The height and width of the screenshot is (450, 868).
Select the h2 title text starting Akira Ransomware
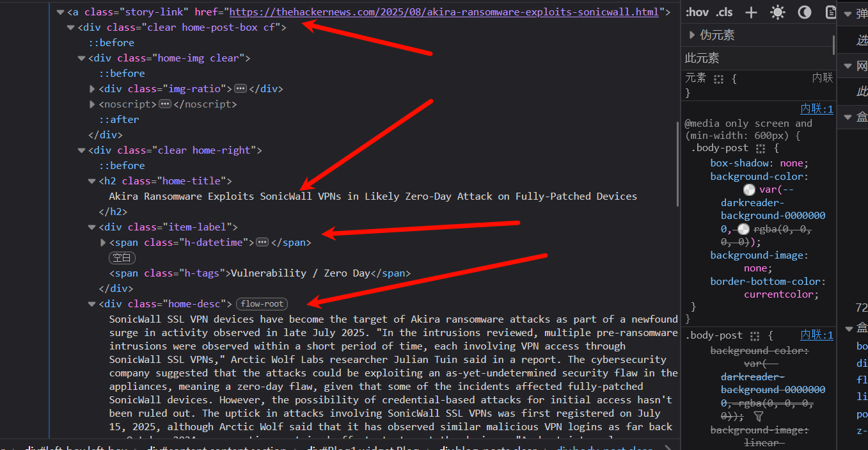pos(373,197)
